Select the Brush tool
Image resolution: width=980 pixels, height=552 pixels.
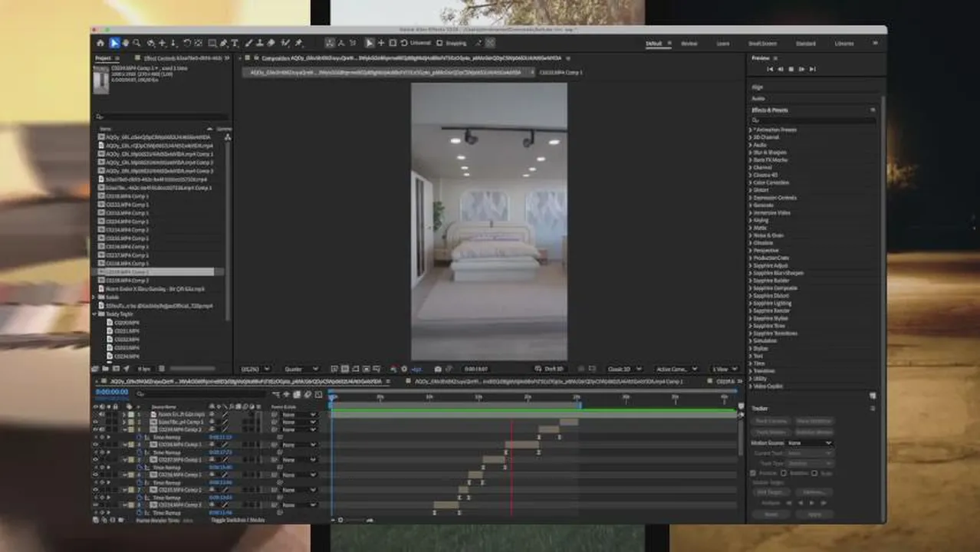pos(249,44)
